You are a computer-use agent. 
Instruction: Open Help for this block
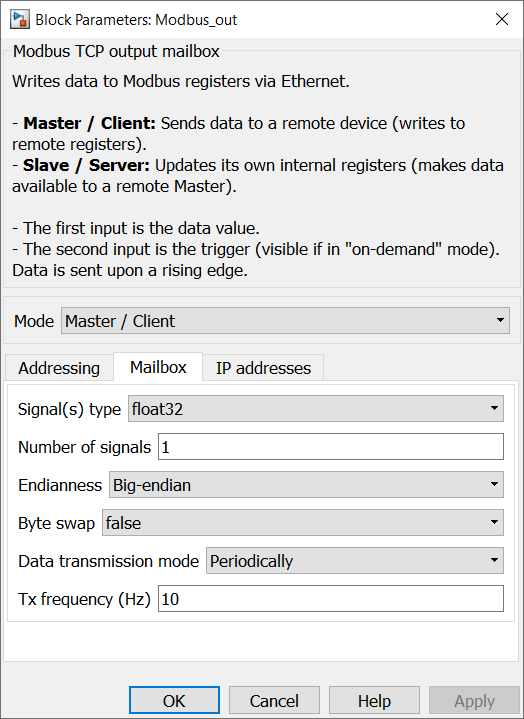pyautogui.click(x=374, y=701)
